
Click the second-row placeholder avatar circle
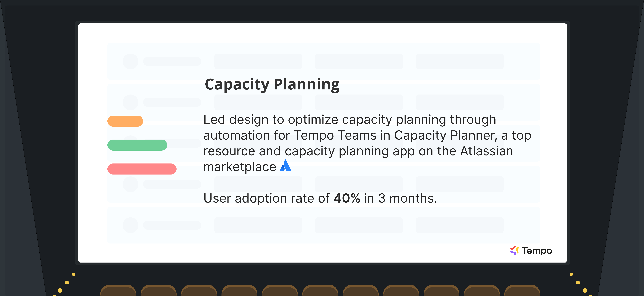130,102
